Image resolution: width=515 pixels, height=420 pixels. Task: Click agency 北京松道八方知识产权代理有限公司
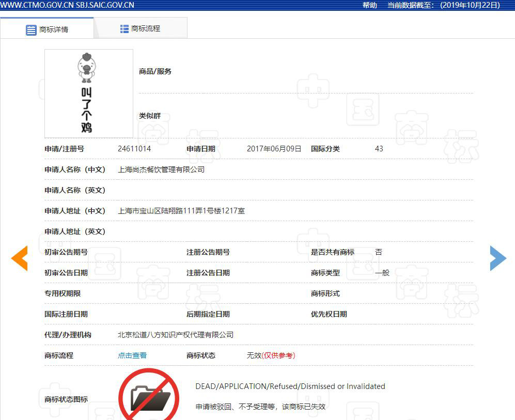click(175, 335)
